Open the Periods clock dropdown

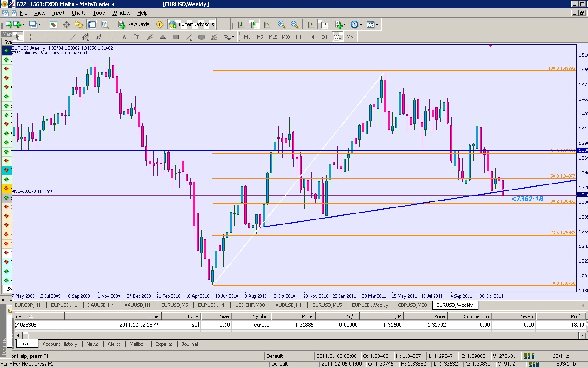[356, 24]
